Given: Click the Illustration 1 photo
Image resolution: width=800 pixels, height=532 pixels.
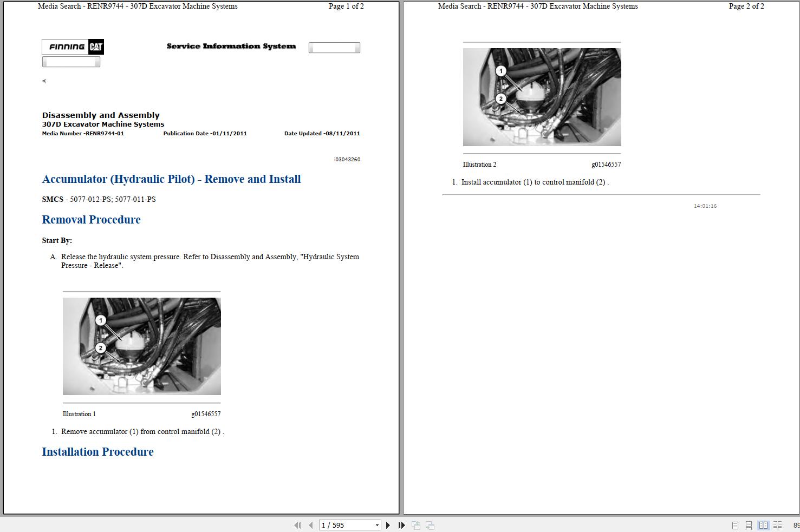Looking at the screenshot, I should 141,346.
